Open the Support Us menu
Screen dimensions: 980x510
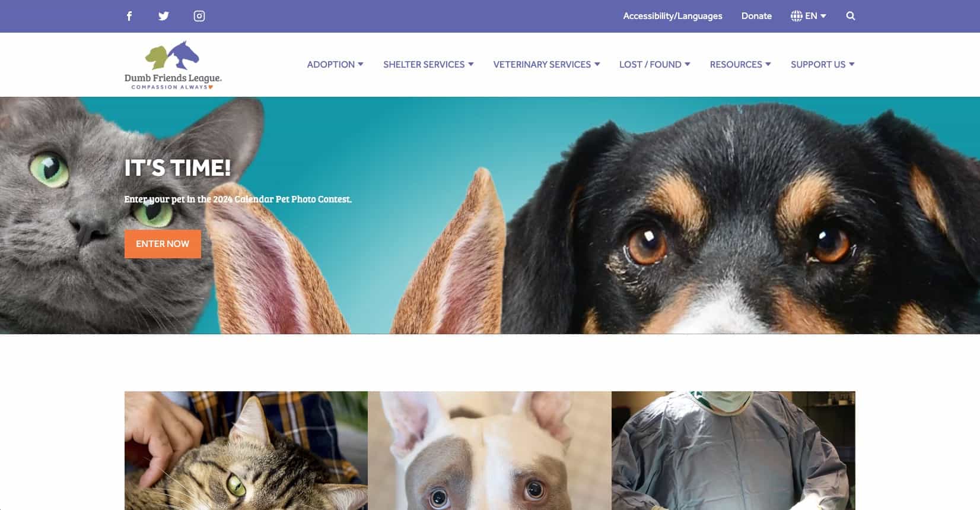(822, 64)
